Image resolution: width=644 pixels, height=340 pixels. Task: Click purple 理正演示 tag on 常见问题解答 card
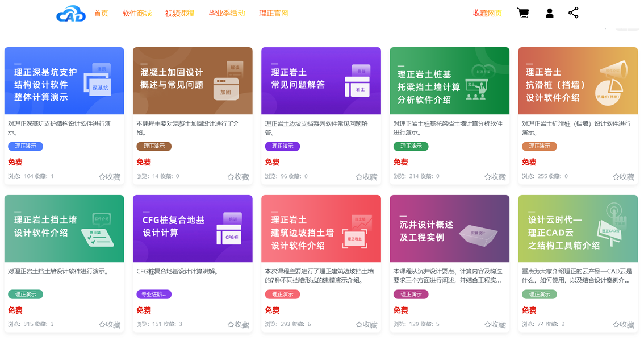point(283,146)
